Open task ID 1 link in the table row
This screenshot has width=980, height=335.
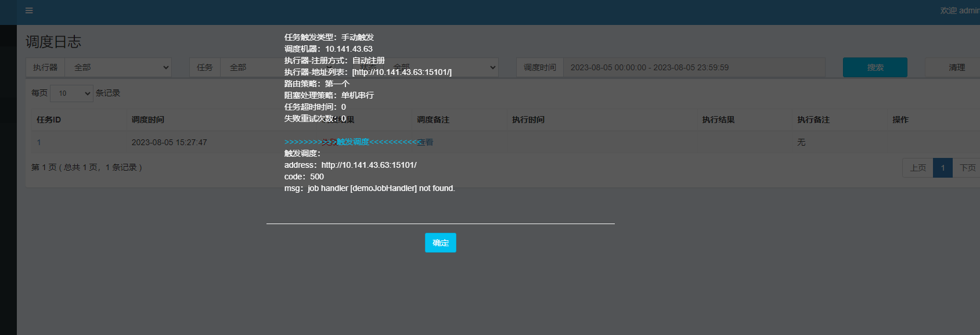click(x=39, y=142)
